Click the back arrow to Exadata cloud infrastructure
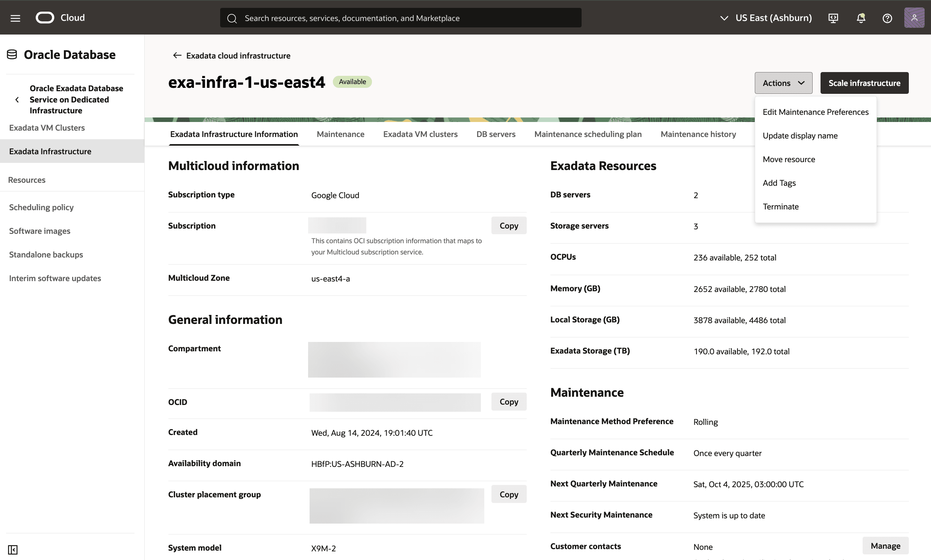The height and width of the screenshot is (560, 931). click(177, 55)
